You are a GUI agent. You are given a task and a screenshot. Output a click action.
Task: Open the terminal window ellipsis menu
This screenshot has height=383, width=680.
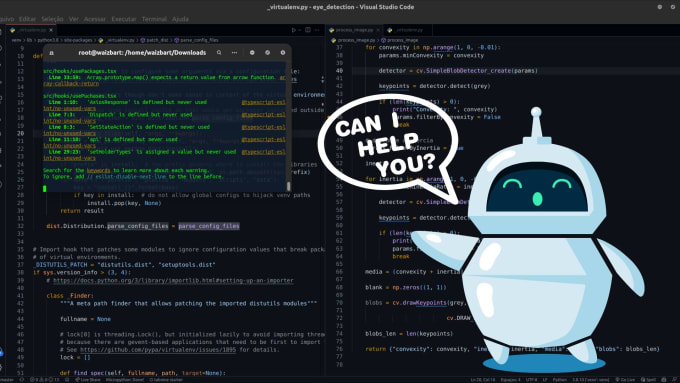point(234,52)
